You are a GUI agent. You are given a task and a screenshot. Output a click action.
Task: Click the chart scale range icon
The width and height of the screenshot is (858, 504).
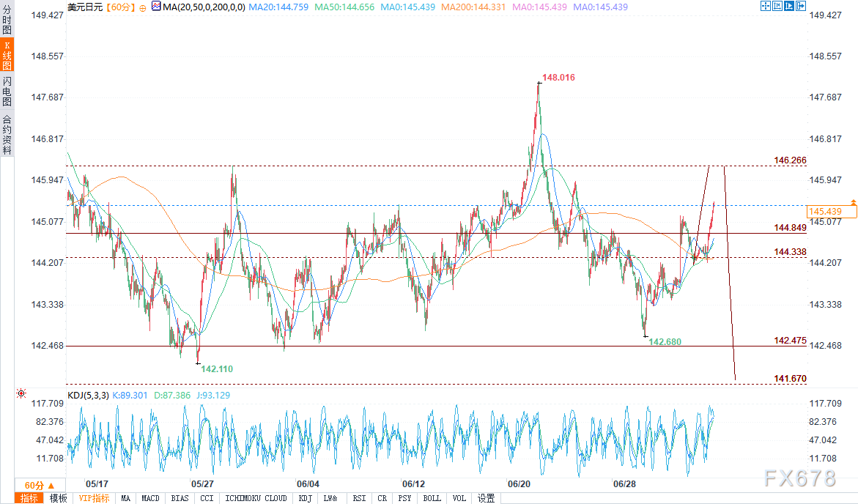777,7
